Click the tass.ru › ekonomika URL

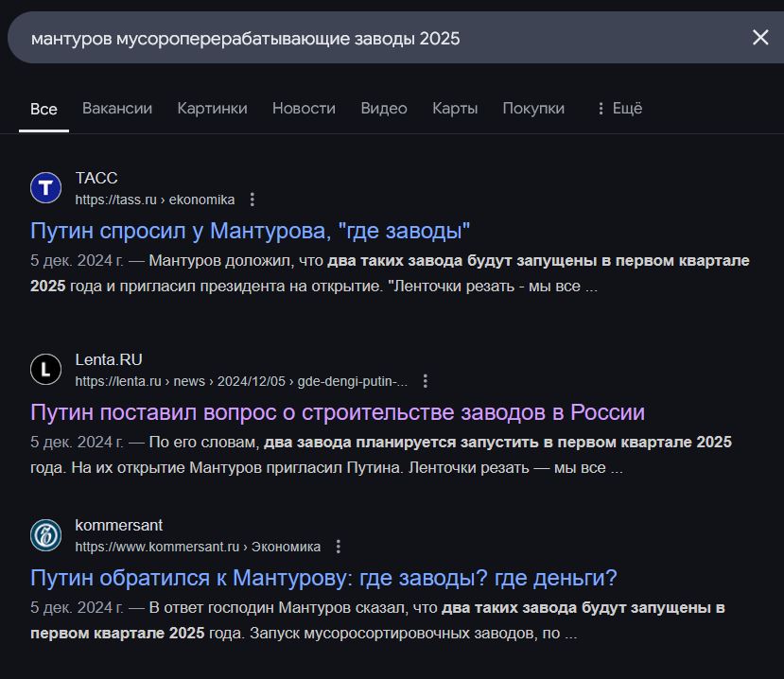pos(154,200)
